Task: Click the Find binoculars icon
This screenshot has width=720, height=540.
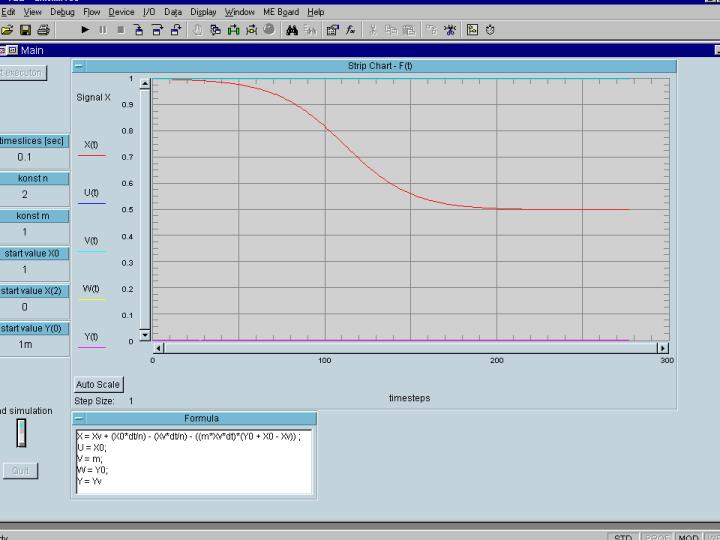Action: click(292, 30)
